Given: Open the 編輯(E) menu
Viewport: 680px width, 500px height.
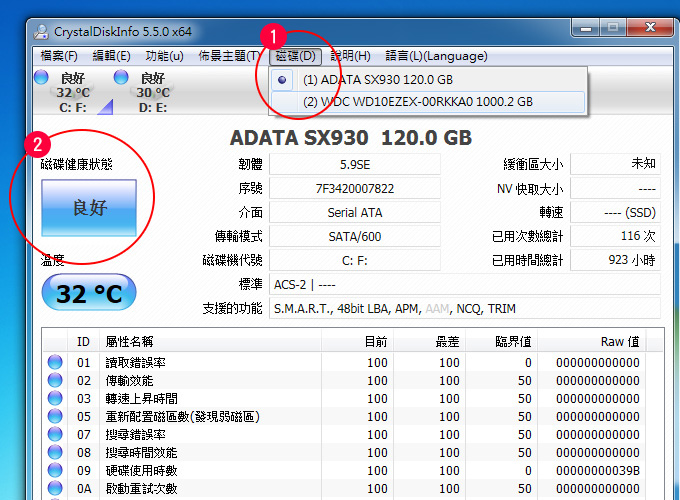Looking at the screenshot, I should [111, 56].
